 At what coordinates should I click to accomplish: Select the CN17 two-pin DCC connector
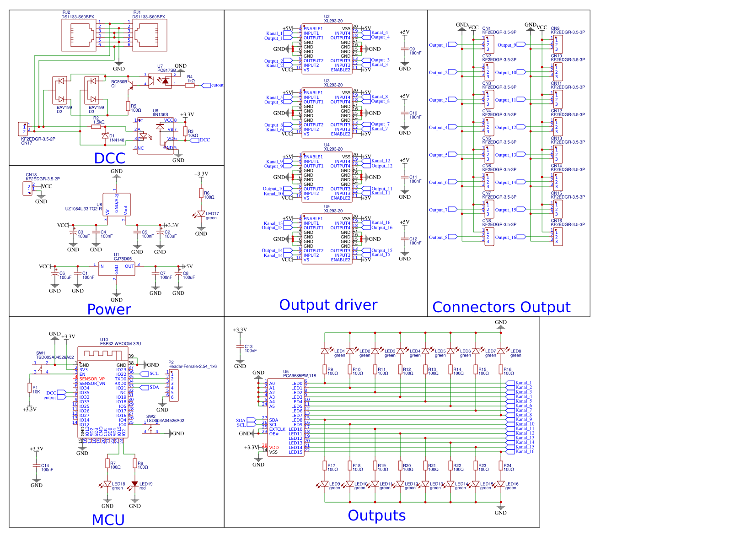click(23, 129)
